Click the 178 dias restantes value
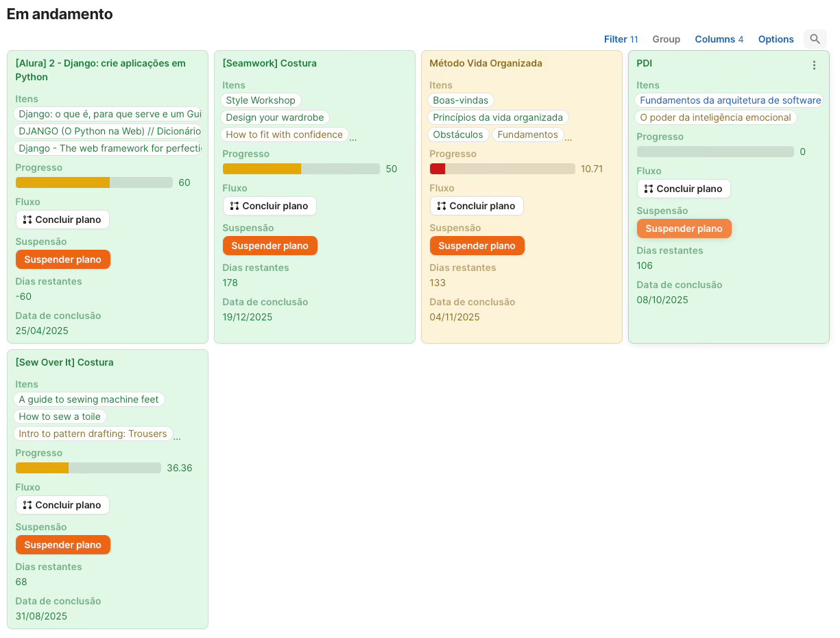This screenshot has width=840, height=638. (x=230, y=283)
